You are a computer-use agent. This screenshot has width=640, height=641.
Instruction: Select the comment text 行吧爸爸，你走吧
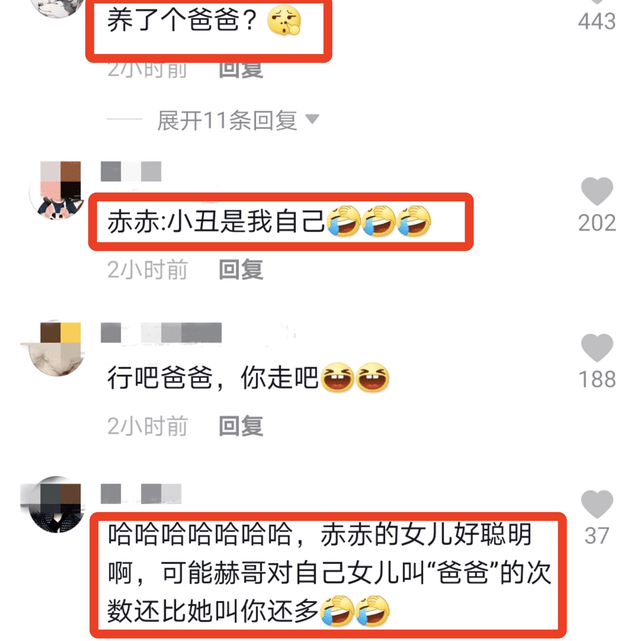(x=248, y=378)
